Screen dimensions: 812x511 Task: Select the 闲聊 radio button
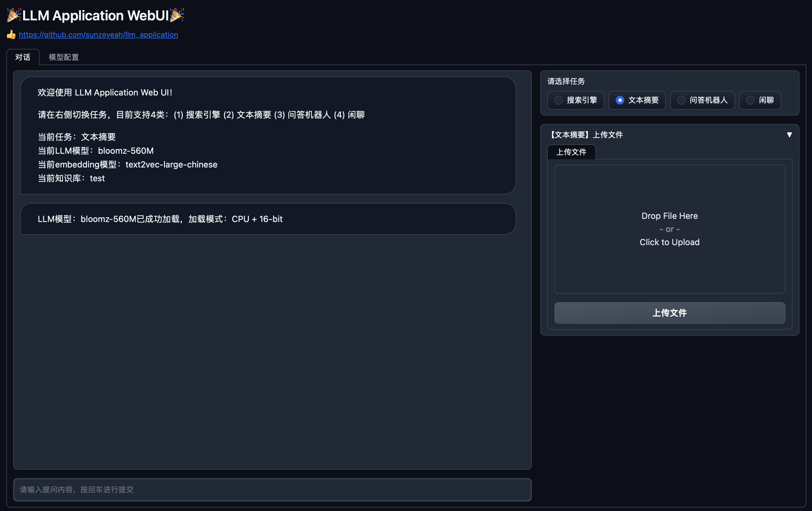pos(750,100)
